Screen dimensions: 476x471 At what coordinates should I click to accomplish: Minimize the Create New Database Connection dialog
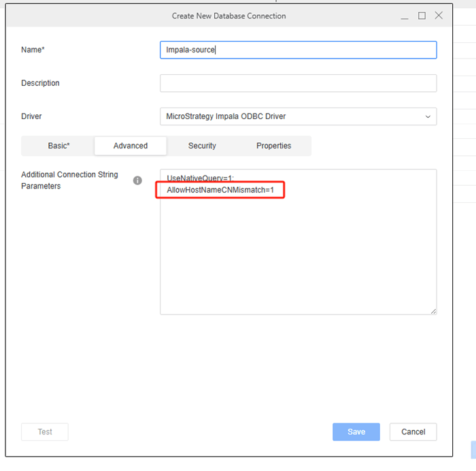[405, 16]
